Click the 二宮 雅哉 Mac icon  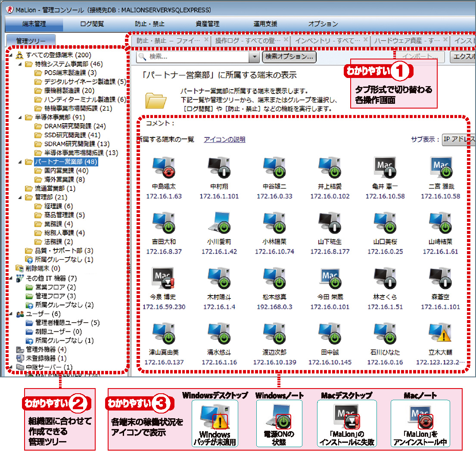click(x=441, y=167)
